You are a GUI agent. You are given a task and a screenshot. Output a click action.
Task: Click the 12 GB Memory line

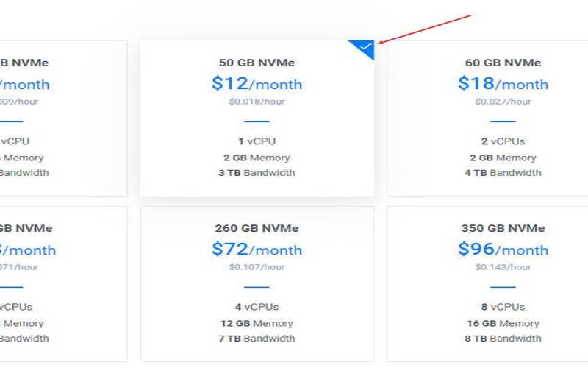pos(257,323)
